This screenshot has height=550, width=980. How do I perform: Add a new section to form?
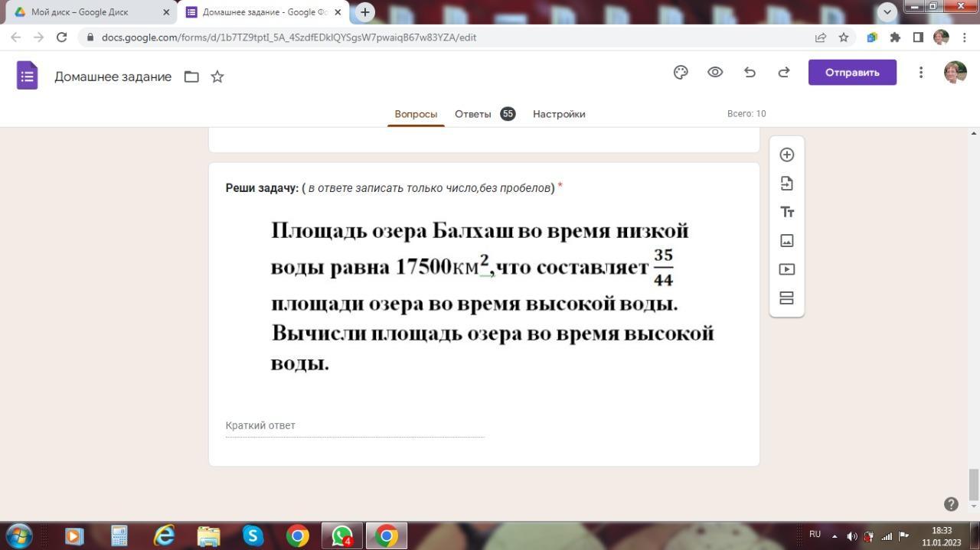786,298
